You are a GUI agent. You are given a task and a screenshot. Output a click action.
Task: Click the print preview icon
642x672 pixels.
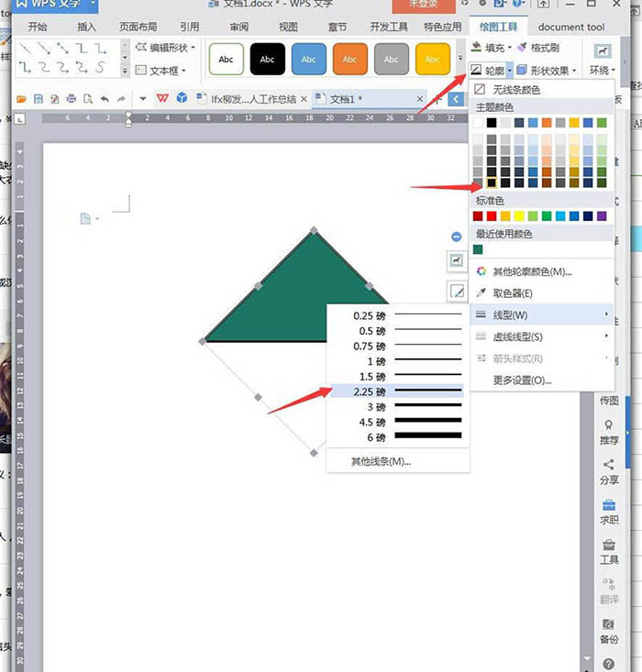pos(88,99)
